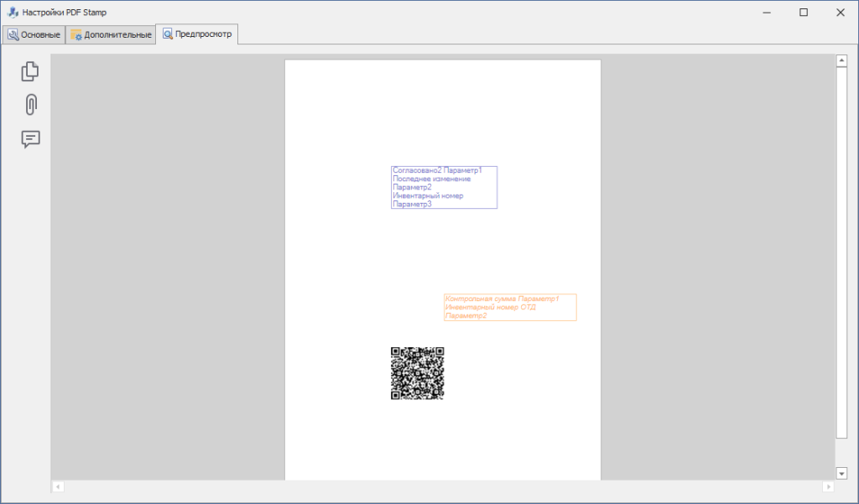This screenshot has width=859, height=504.
Task: Open the Дополнительные tab
Action: [111, 34]
